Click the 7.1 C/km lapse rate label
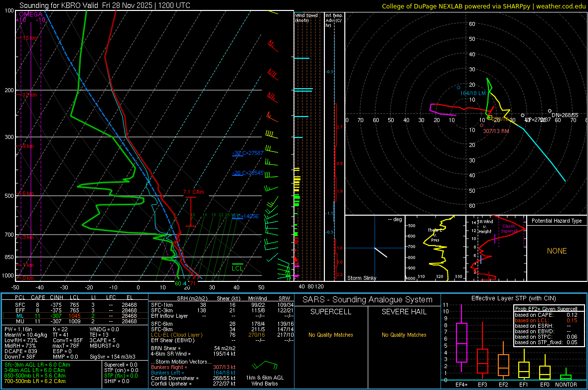This screenshot has height=390, width=588. click(193, 192)
